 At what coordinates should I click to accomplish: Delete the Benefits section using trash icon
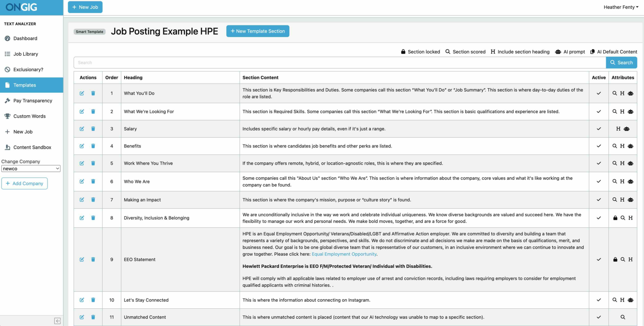[x=93, y=146]
